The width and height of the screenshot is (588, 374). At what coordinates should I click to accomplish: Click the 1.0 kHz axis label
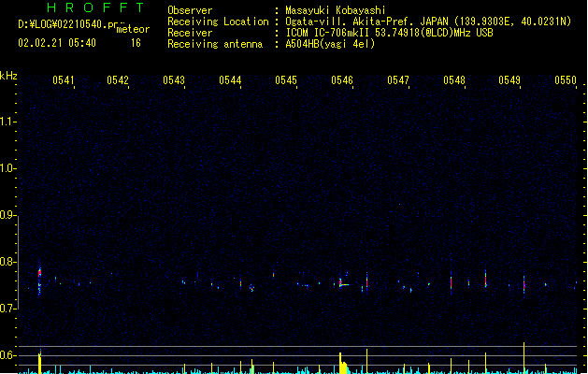7,168
